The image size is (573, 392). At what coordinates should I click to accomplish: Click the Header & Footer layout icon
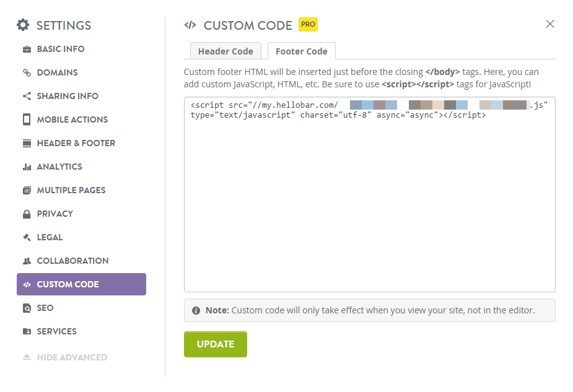[27, 143]
